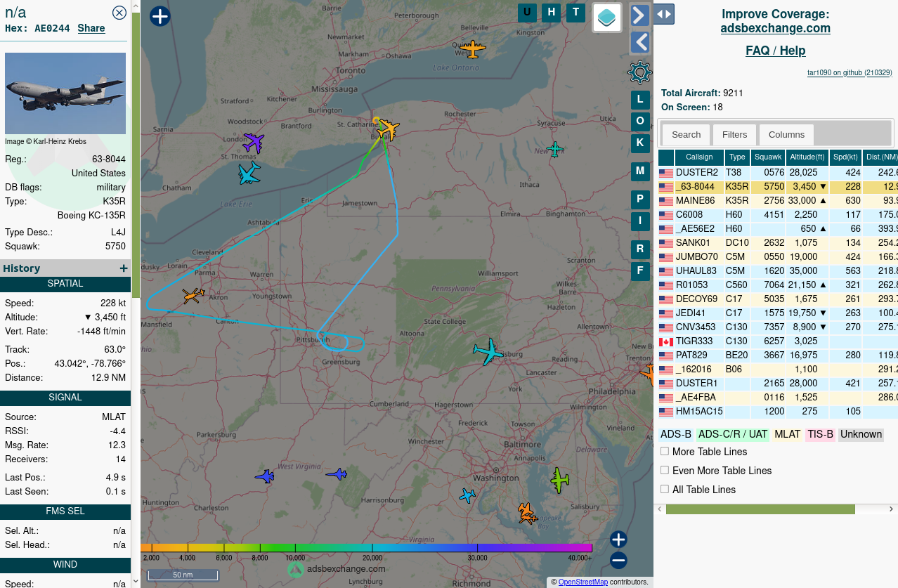898x588 pixels.
Task: Open the Columns tab
Action: click(x=786, y=135)
